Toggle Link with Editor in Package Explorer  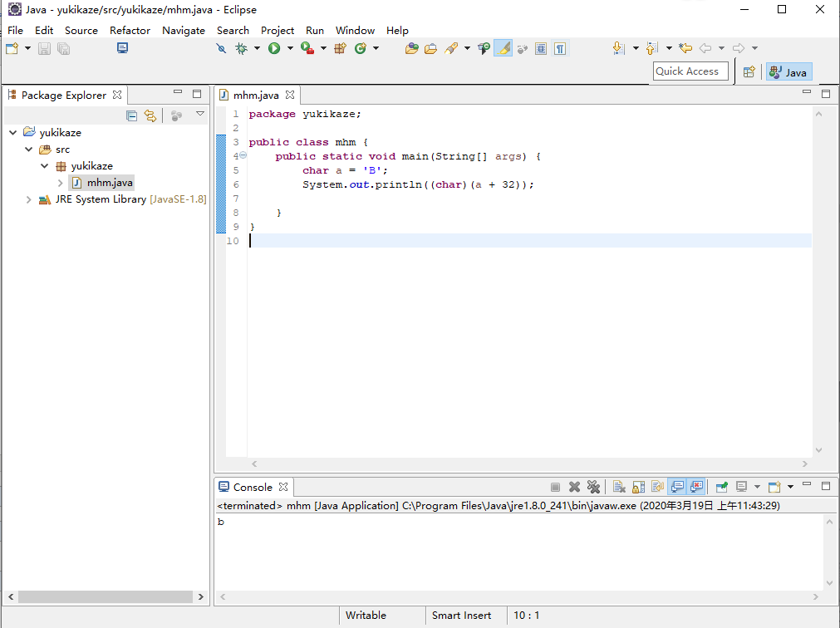[150, 115]
